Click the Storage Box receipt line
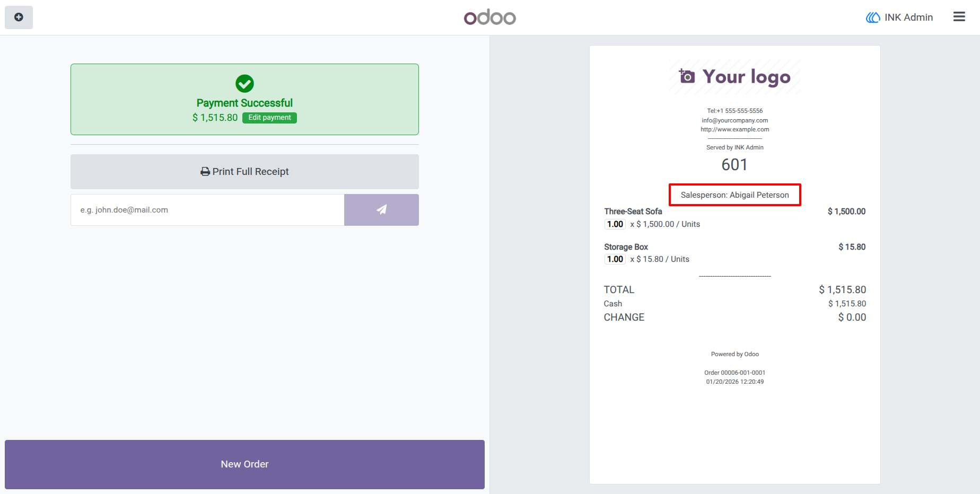The image size is (980, 494). tap(734, 253)
